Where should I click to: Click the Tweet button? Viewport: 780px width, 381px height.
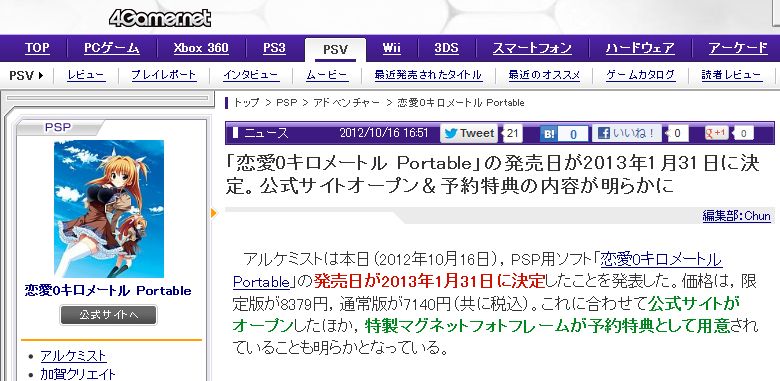tap(469, 133)
